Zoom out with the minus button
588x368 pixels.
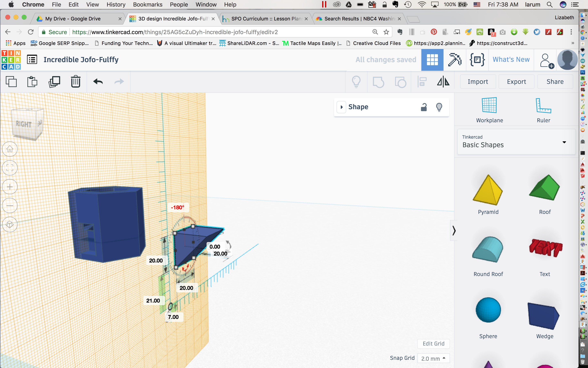pos(10,205)
